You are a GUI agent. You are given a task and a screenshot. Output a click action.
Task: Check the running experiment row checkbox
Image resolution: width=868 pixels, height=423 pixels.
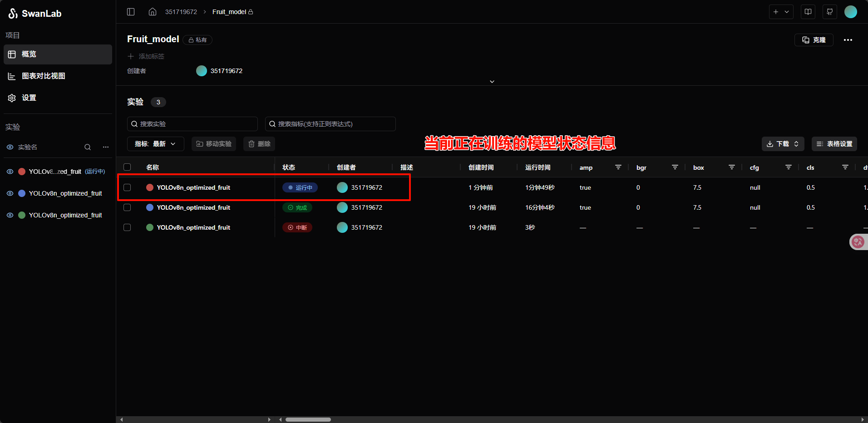point(127,187)
